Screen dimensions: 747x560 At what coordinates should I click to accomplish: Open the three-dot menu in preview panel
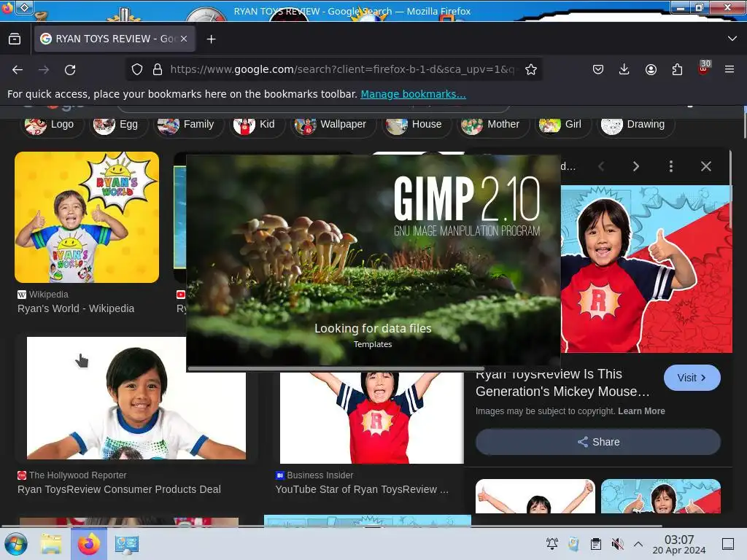tap(671, 166)
